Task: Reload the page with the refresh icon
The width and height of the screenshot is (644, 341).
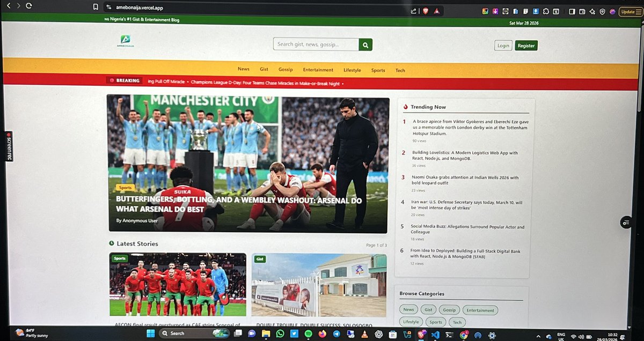Action: [x=29, y=6]
